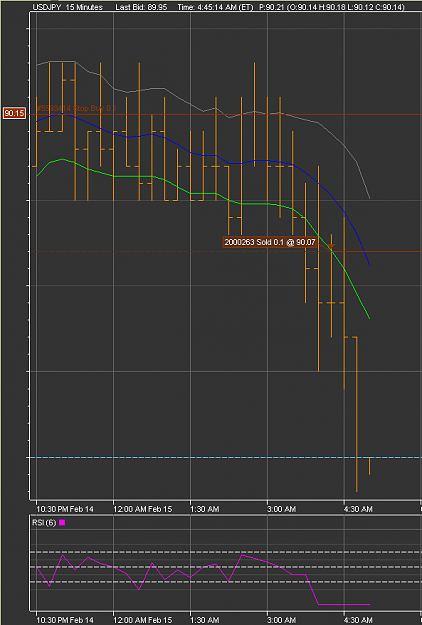The width and height of the screenshot is (422, 625).
Task: Click the 'USDJPY 15 Minutes' chart title
Action: (67, 7)
